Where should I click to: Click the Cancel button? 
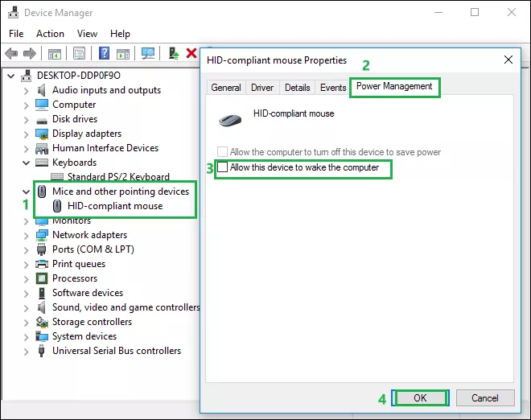[485, 398]
